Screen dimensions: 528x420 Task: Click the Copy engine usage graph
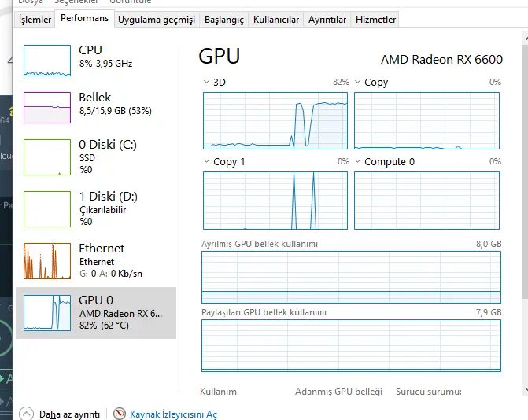(x=426, y=120)
